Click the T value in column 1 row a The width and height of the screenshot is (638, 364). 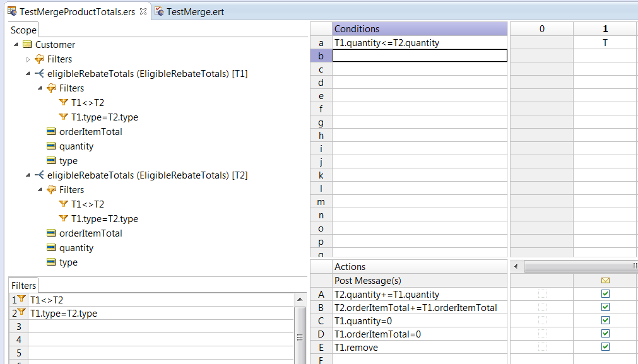tap(605, 43)
